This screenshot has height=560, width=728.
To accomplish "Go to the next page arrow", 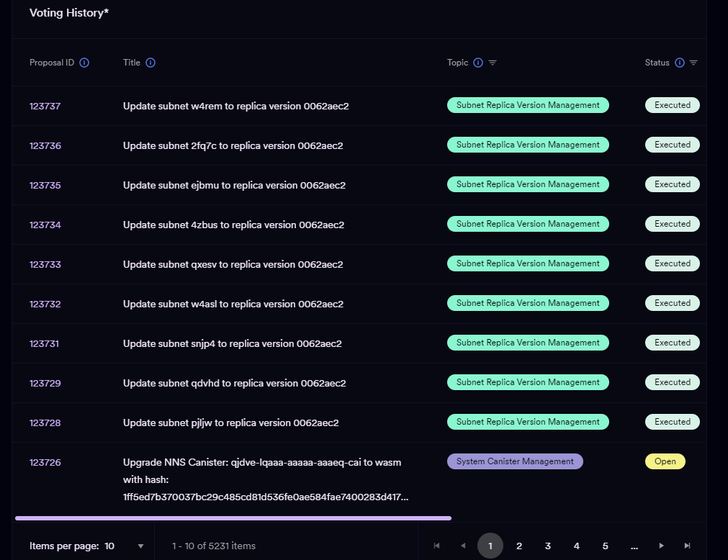I will (x=661, y=546).
